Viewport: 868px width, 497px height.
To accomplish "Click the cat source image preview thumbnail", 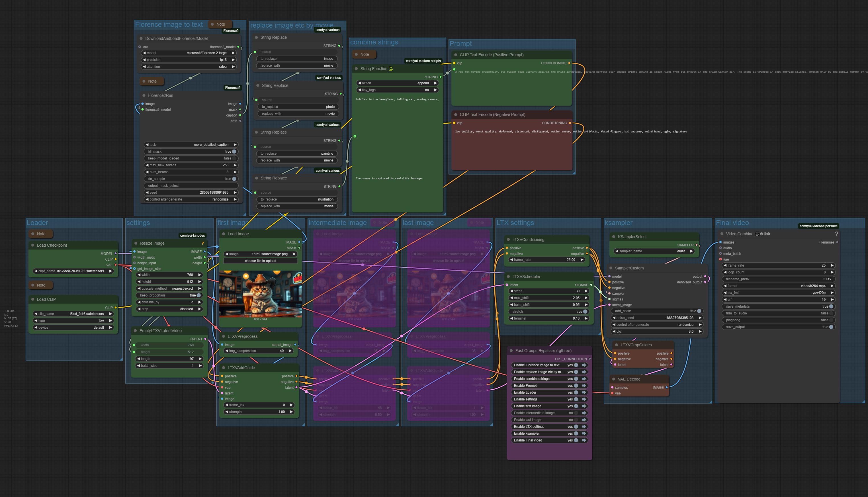I will 260,294.
